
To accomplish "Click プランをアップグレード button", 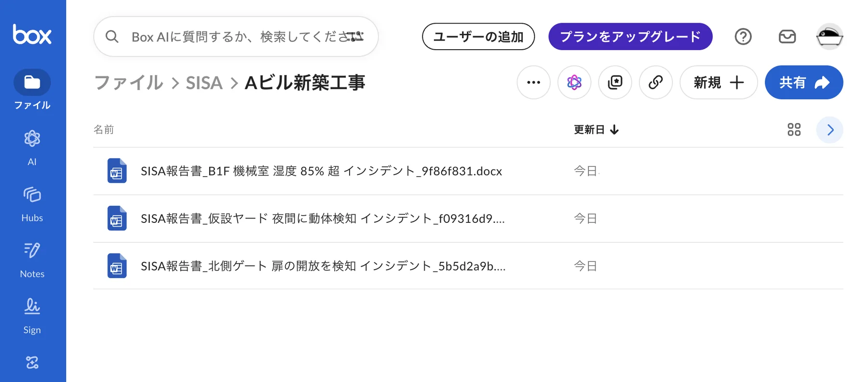I will coord(630,37).
